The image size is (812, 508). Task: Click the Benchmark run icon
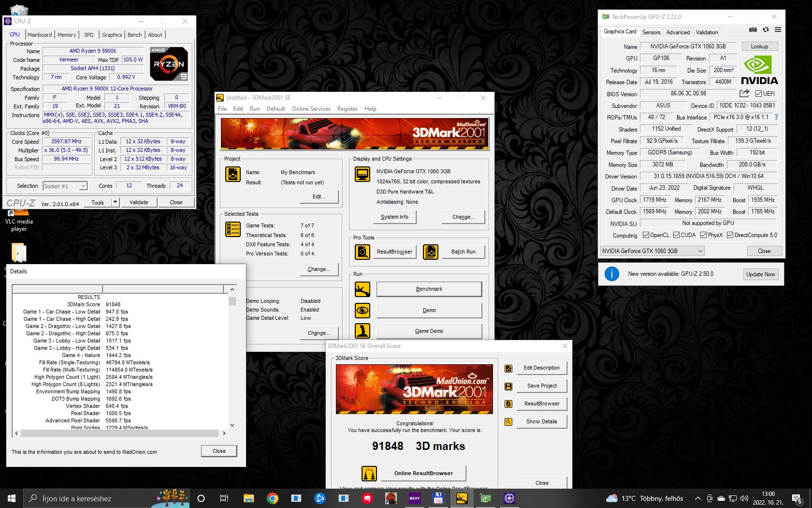click(362, 289)
